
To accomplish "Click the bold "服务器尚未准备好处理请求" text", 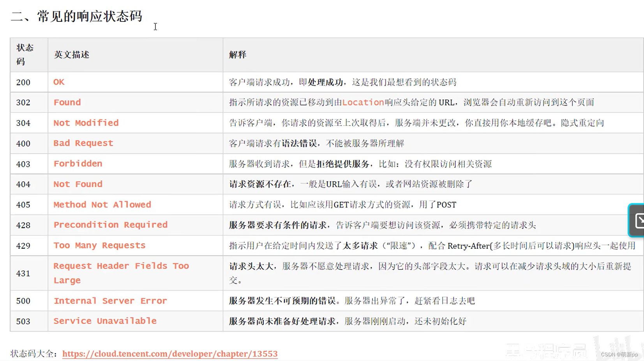I will (282, 321).
